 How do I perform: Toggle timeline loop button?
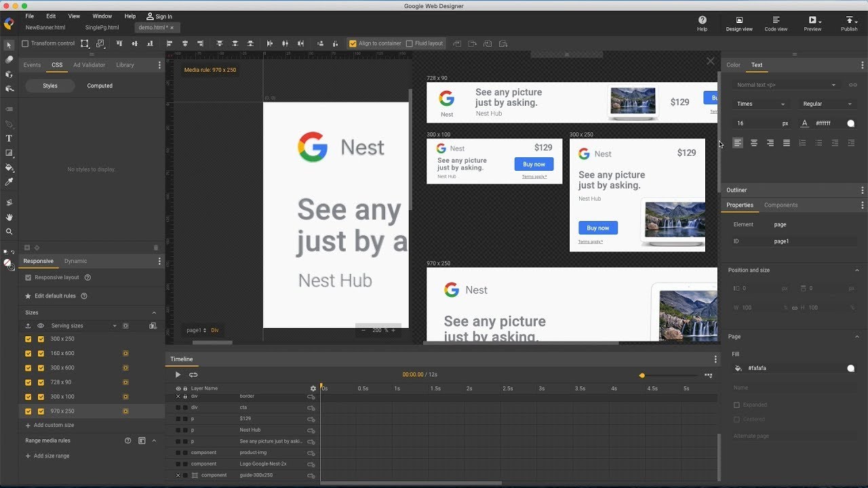[x=193, y=375]
